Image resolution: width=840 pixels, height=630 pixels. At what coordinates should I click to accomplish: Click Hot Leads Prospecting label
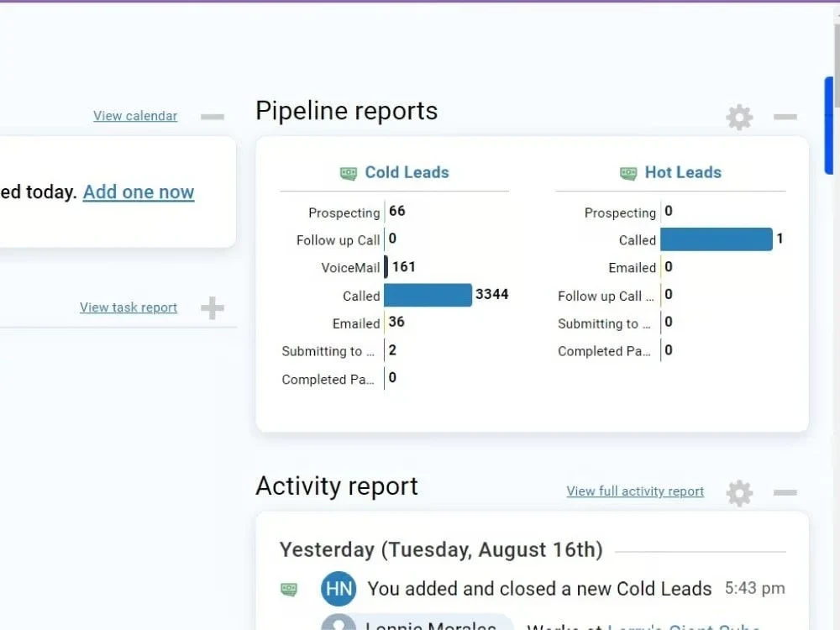tap(620, 213)
